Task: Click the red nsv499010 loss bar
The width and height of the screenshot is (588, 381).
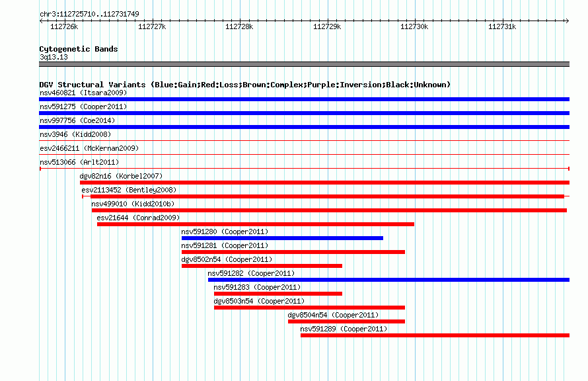Action: (x=329, y=210)
